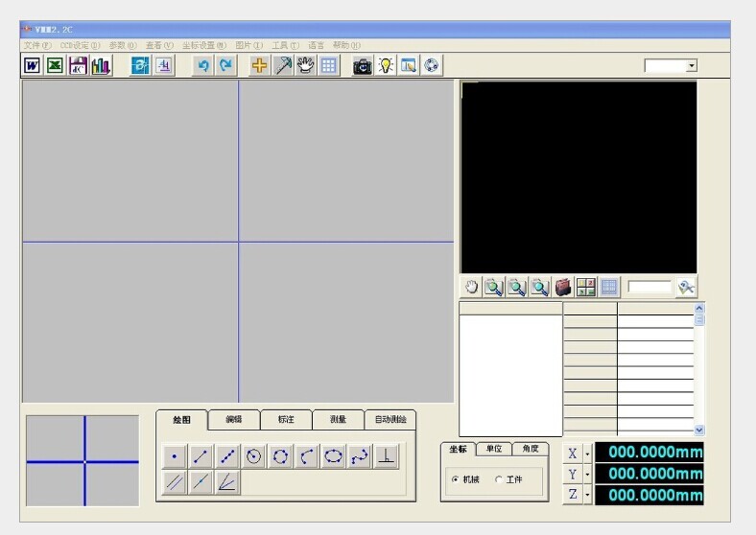Click the scroll-up arrow of the data table
756x535 pixels.
(699, 308)
